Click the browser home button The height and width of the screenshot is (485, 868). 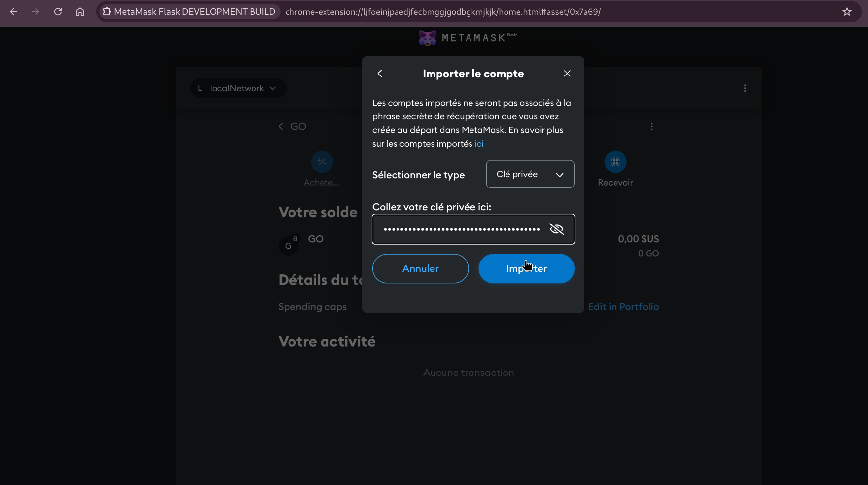coord(80,12)
